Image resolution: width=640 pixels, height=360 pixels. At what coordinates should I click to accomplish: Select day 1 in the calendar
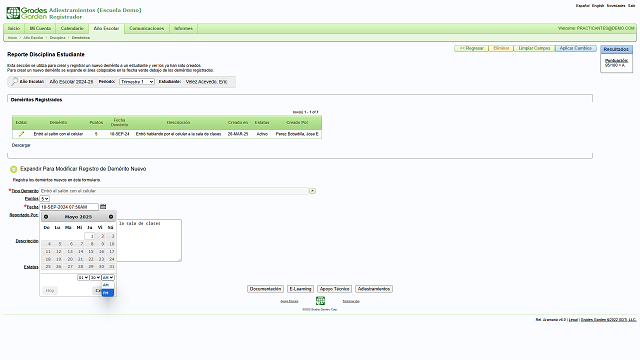[x=90, y=236]
